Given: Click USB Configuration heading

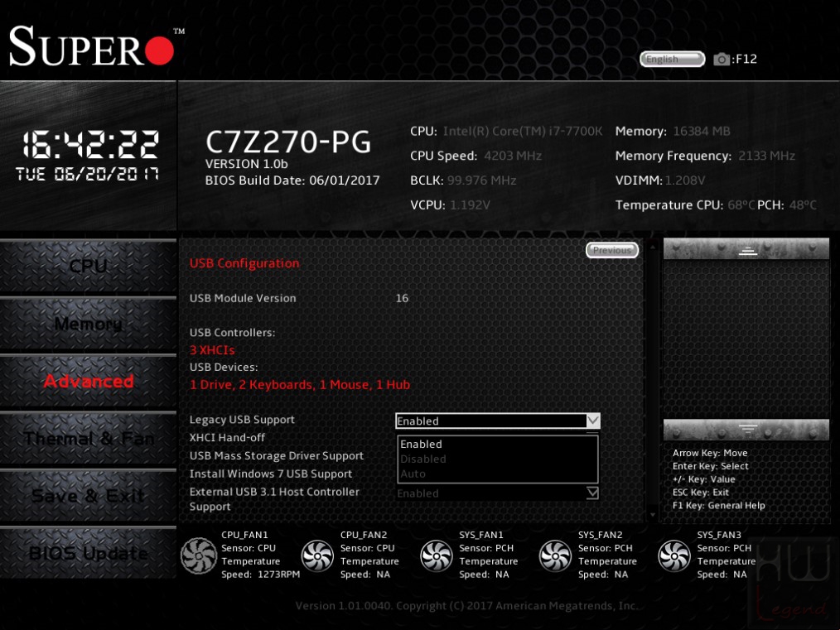Looking at the screenshot, I should click(244, 263).
